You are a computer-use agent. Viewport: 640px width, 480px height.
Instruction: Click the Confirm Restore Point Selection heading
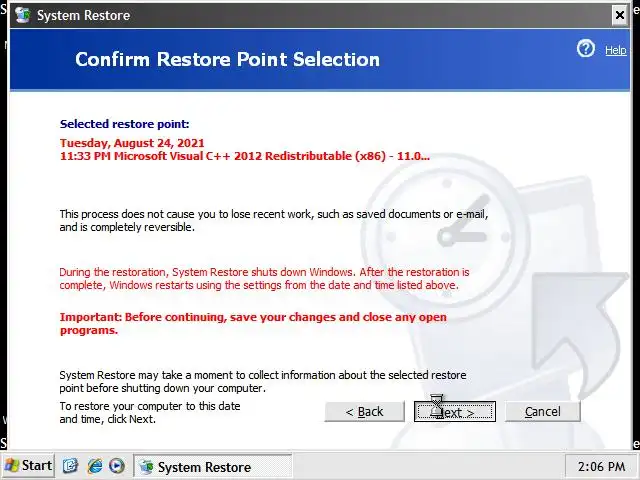coord(227,59)
